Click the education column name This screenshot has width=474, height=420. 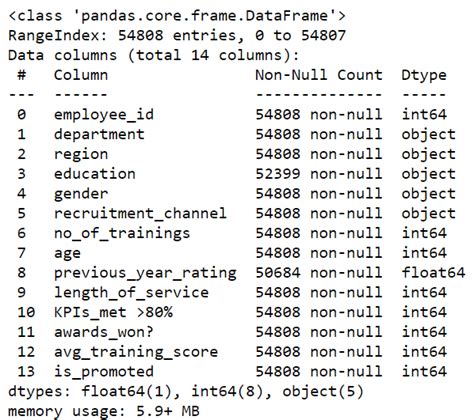[x=95, y=174]
